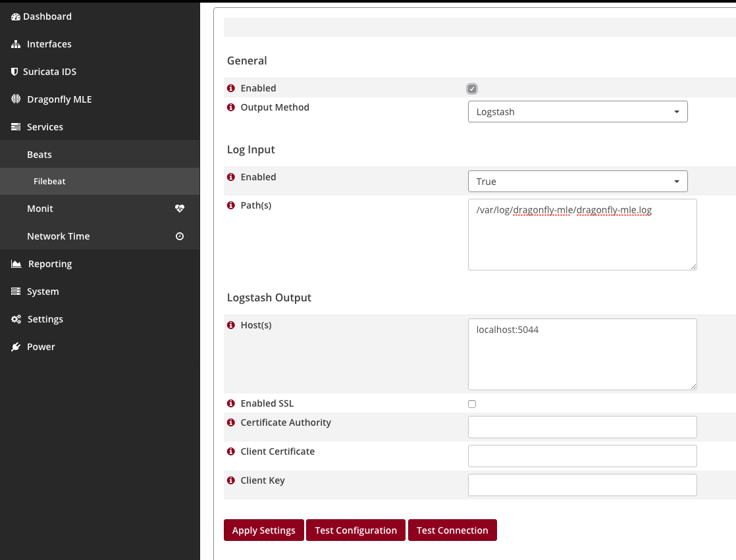
Task: Click the Settings gears icon
Action: 16,319
